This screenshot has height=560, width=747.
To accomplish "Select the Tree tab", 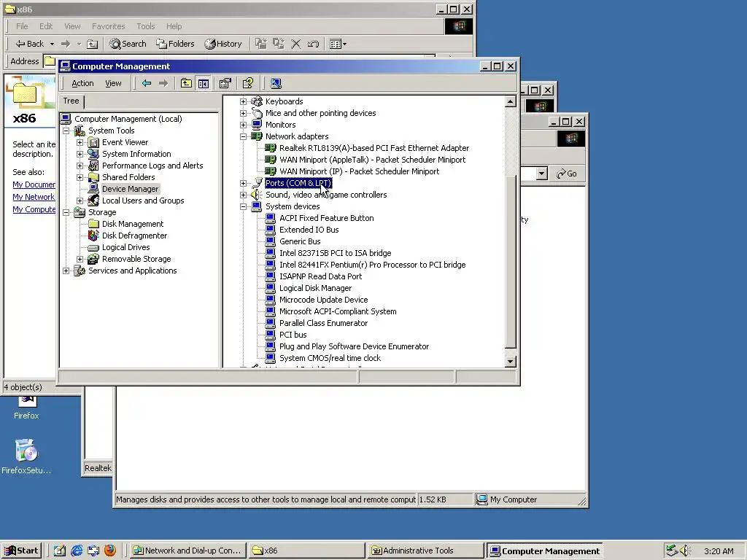I will click(x=71, y=101).
